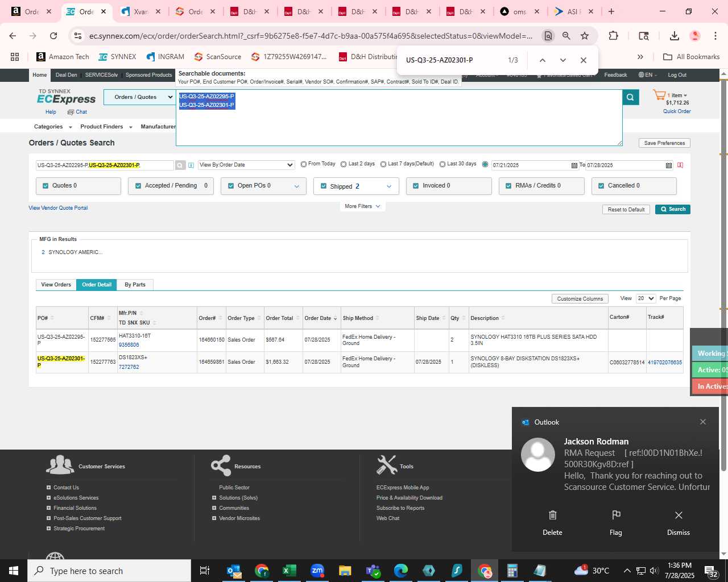The image size is (728, 582).
Task: Open Excel from the taskbar
Action: (x=289, y=571)
